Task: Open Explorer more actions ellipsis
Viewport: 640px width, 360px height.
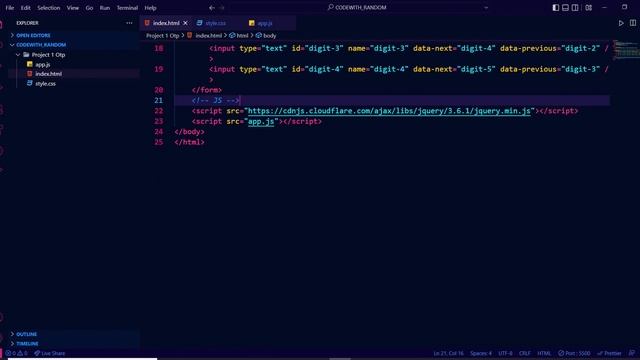Action: click(x=129, y=23)
